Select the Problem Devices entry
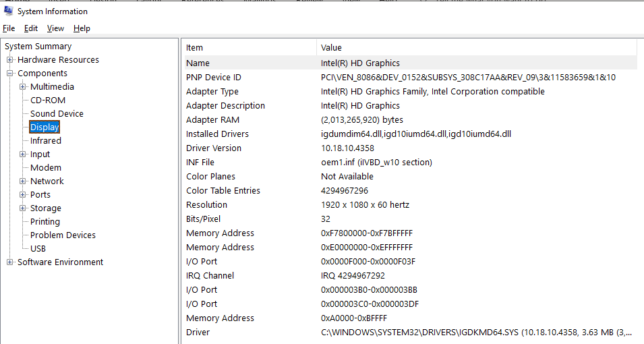The image size is (644, 344). (x=63, y=235)
